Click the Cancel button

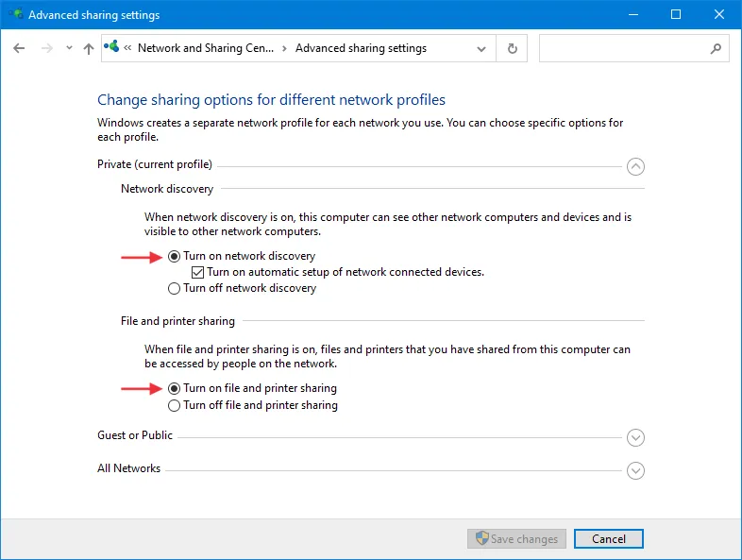[608, 538]
